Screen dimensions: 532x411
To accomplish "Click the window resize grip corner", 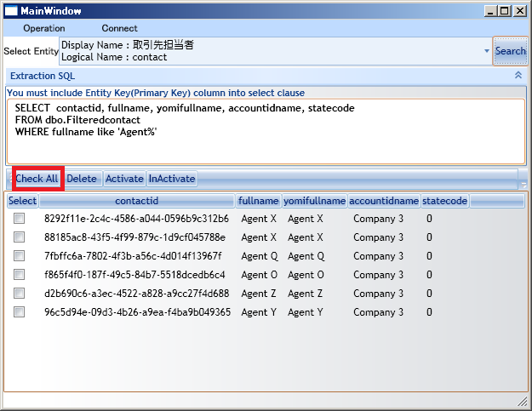I will pyautogui.click(x=523, y=402).
